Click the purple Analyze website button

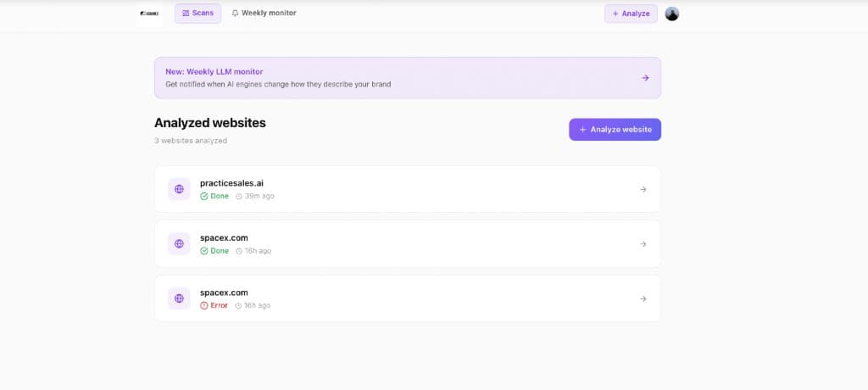tap(615, 130)
